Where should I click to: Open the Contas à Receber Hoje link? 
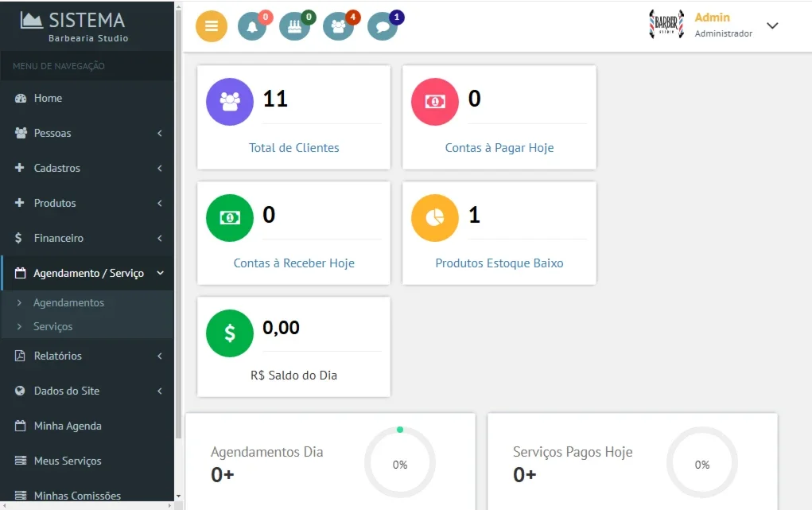click(x=294, y=263)
